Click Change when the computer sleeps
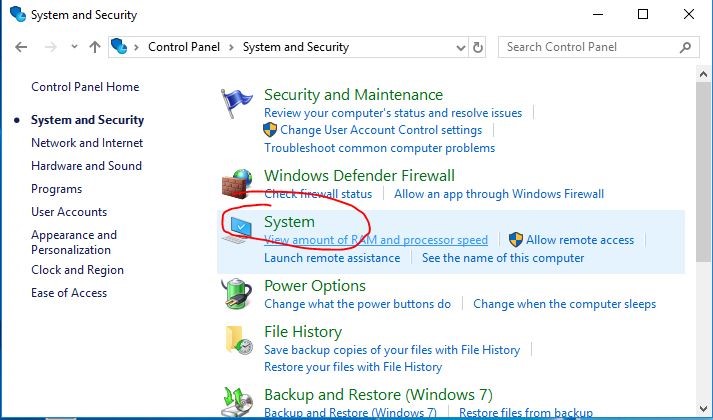 click(564, 304)
